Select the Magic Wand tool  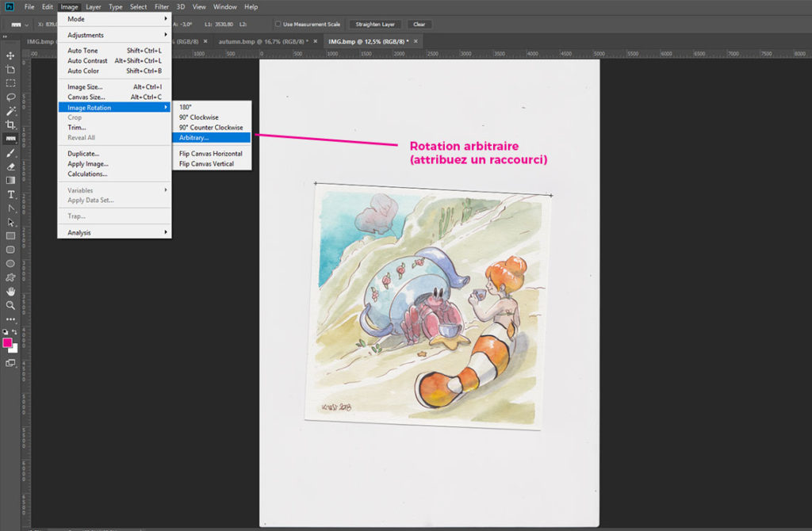(x=10, y=111)
